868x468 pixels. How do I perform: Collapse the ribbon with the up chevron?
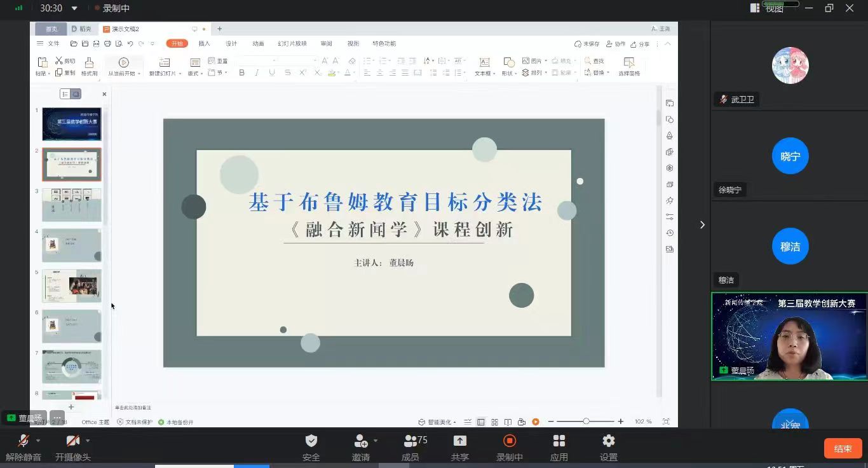click(667, 44)
